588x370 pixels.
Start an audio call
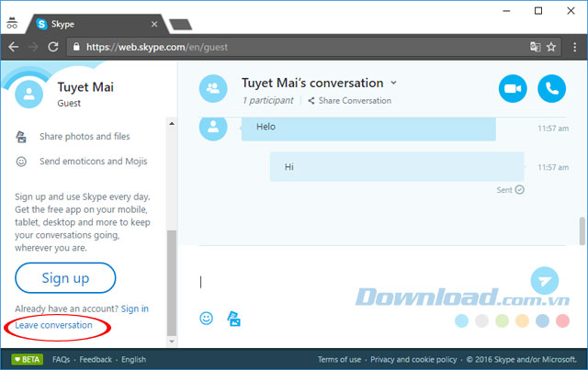click(x=551, y=88)
